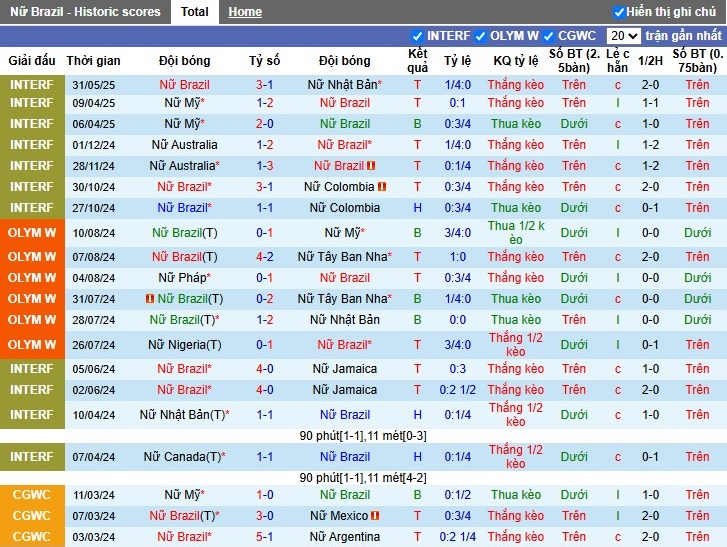
Task: Uncheck the CGWC filter checkbox
Action: 548,36
